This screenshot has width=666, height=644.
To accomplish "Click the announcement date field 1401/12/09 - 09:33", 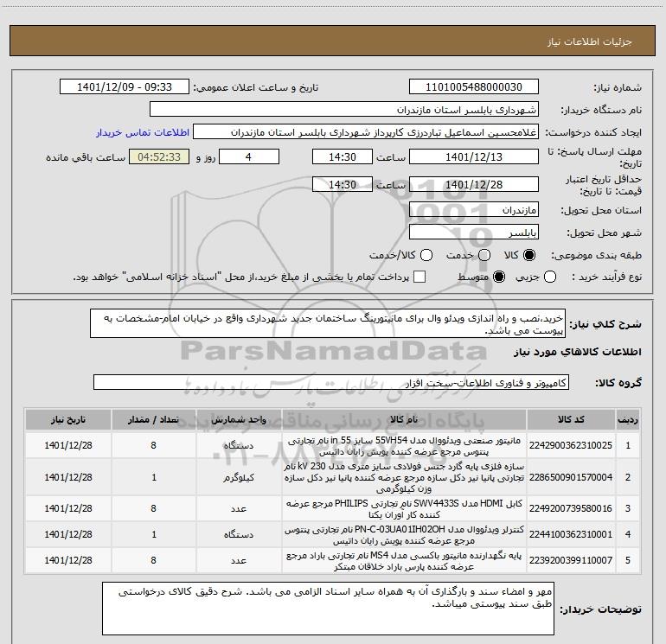I will pos(125,87).
